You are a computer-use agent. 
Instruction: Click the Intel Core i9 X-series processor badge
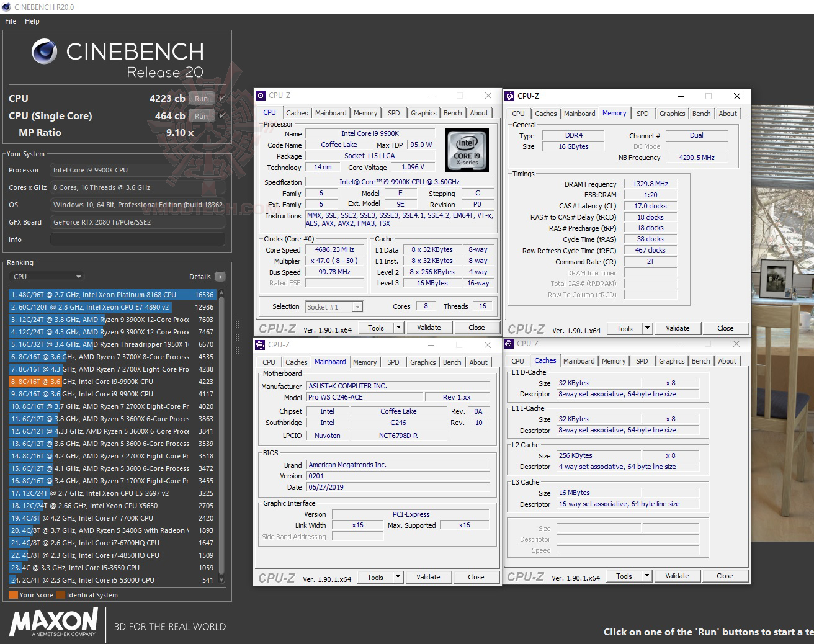click(467, 150)
